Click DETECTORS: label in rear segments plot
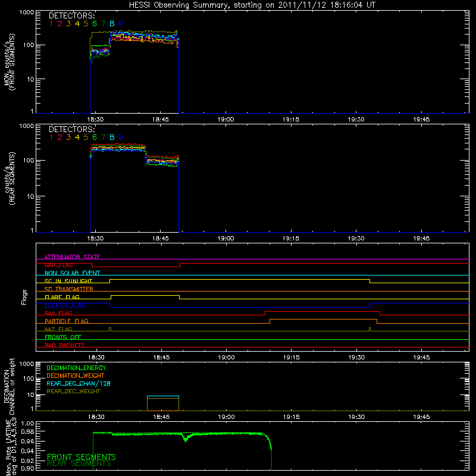The width and height of the screenshot is (476, 476). click(72, 129)
